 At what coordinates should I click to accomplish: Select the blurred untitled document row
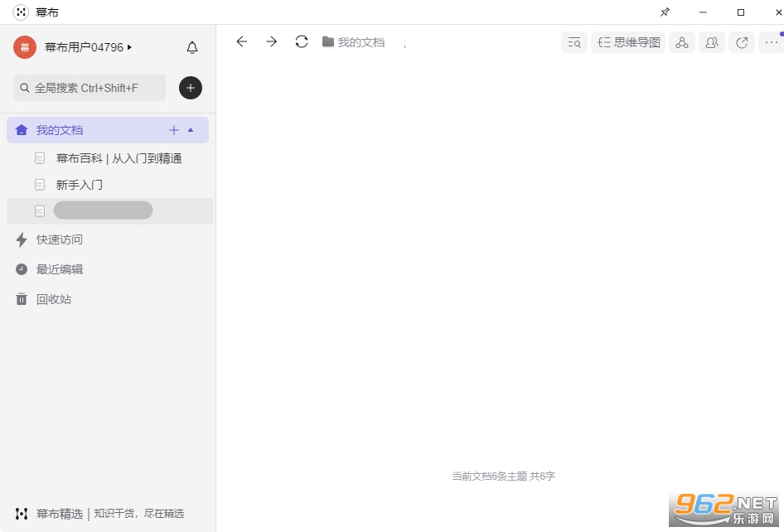pos(109,211)
